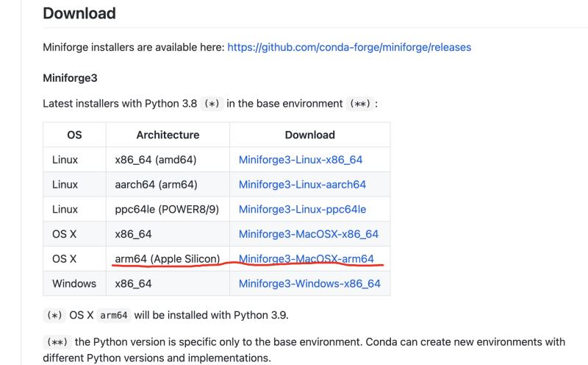Click the arm64 (Apple Silicon) cell
The height and width of the screenshot is (365, 588).
click(167, 259)
